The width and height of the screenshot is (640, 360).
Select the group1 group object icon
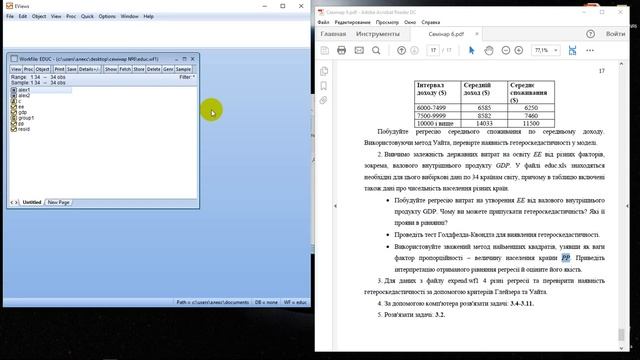[x=14, y=118]
